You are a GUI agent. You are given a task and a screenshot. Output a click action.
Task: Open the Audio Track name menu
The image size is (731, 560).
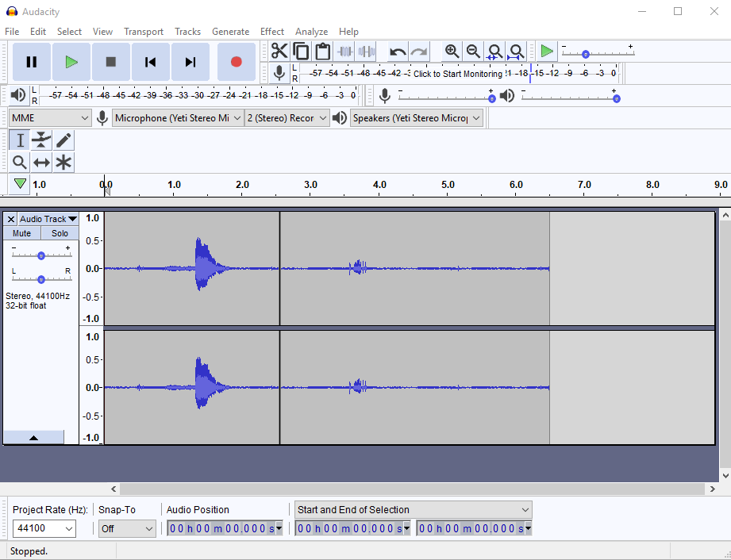(x=48, y=219)
